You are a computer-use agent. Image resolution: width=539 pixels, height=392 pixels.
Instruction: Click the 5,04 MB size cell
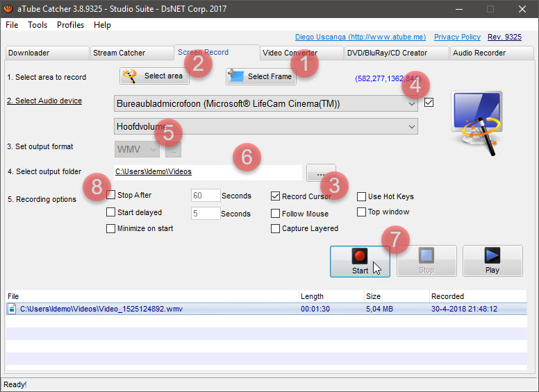[x=379, y=309]
